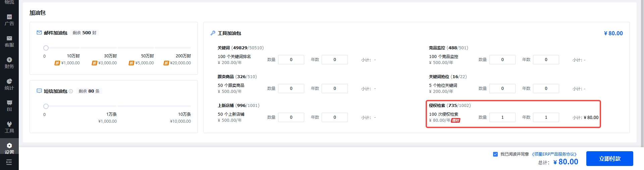Open the 工具 sidebar icon
The width and height of the screenshot is (644, 170).
tap(9, 127)
